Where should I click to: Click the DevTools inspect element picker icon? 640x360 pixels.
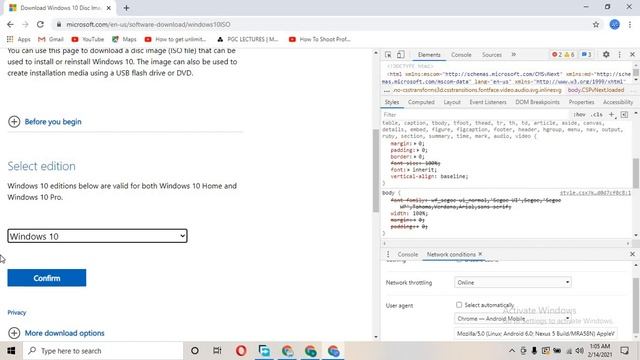pyautogui.click(x=388, y=55)
